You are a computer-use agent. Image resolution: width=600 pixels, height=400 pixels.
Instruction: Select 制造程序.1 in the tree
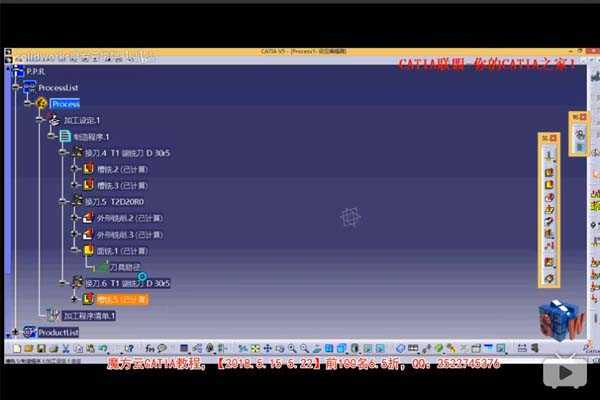pyautogui.click(x=91, y=137)
